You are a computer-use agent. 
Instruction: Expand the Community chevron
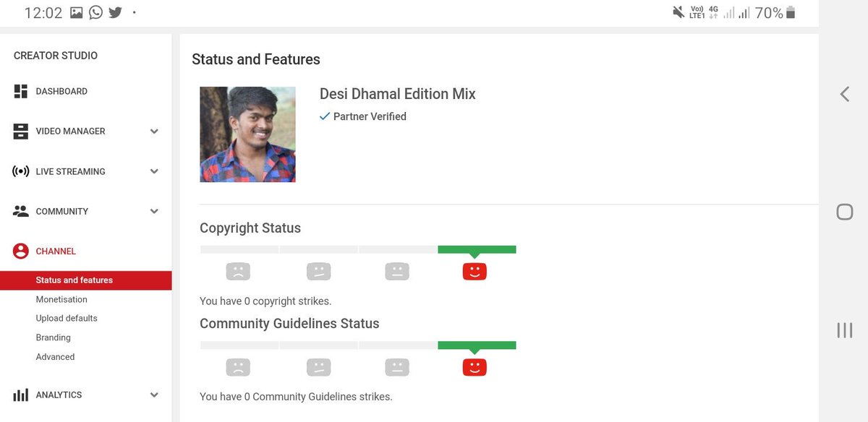coord(154,211)
